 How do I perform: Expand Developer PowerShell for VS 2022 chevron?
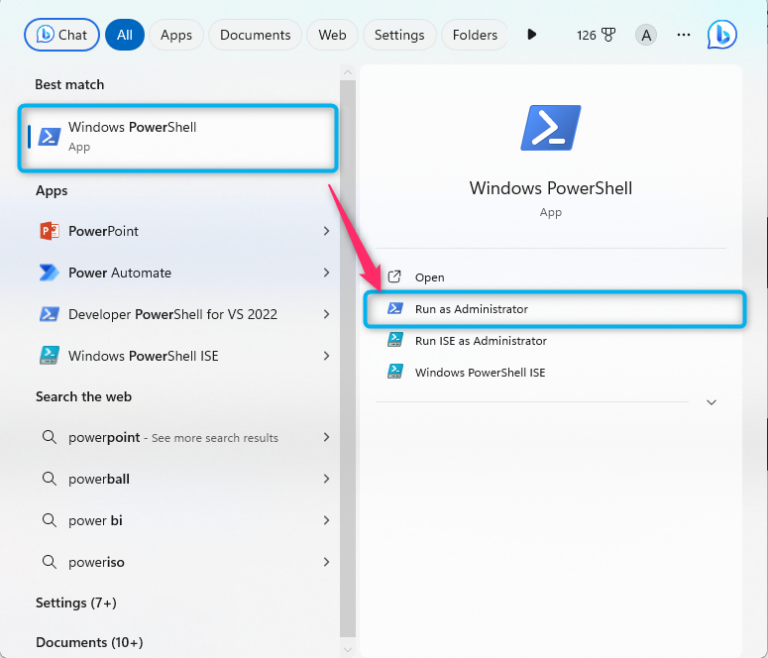[326, 314]
